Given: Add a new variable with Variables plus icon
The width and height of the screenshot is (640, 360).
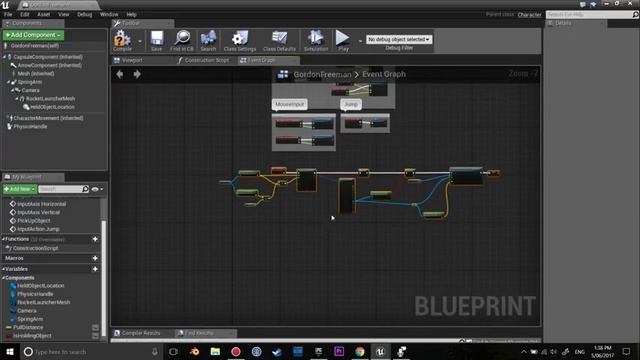Looking at the screenshot, I should point(95,269).
